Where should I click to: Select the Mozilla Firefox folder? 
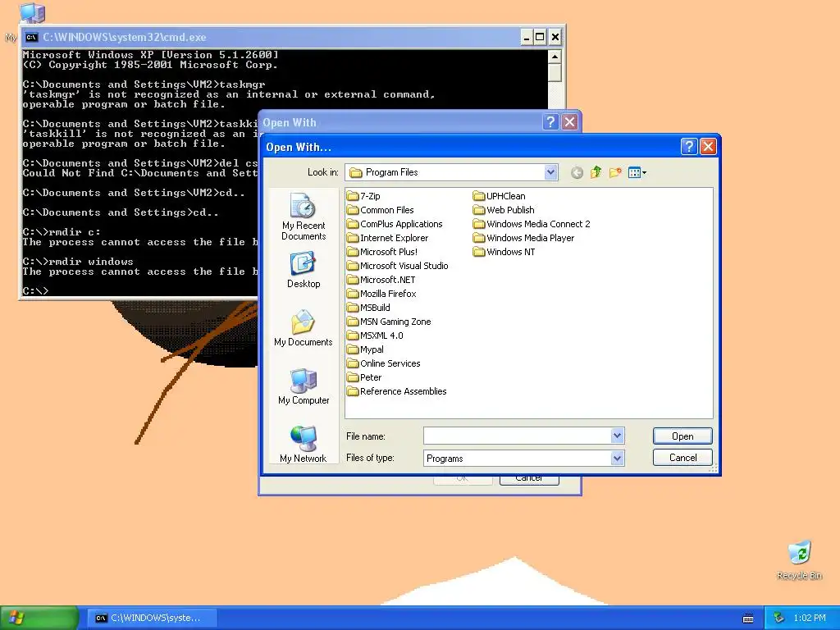coord(381,294)
